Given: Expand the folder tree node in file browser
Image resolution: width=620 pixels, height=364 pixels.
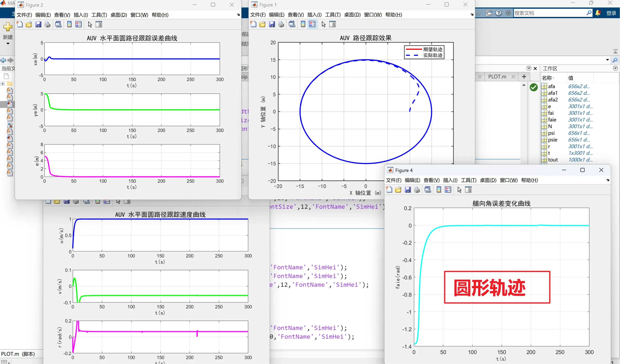Looking at the screenshot, I should (3, 84).
